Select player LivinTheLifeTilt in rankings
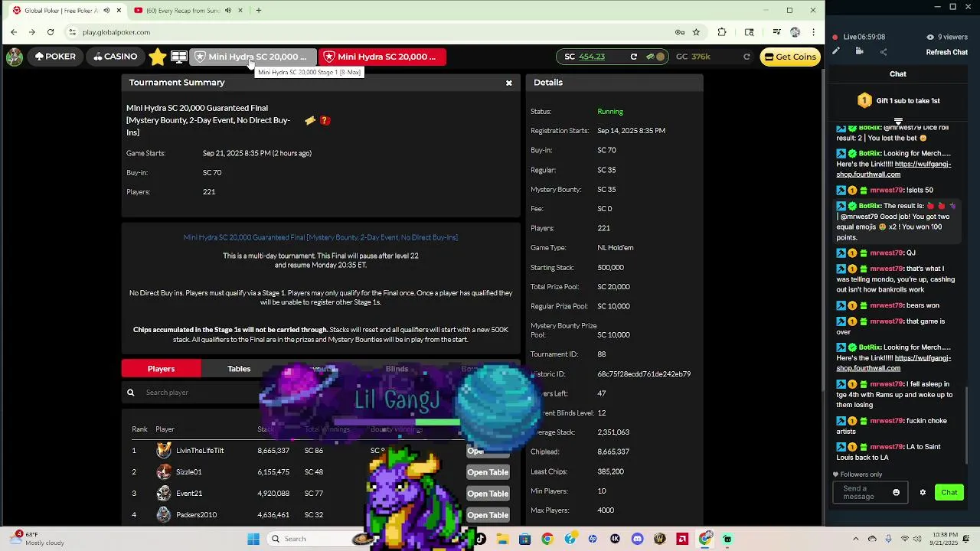This screenshot has width=980, height=551. pyautogui.click(x=200, y=451)
